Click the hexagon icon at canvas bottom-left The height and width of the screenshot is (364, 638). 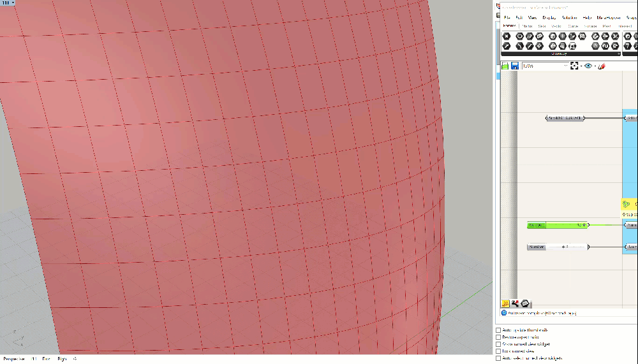coord(524,303)
